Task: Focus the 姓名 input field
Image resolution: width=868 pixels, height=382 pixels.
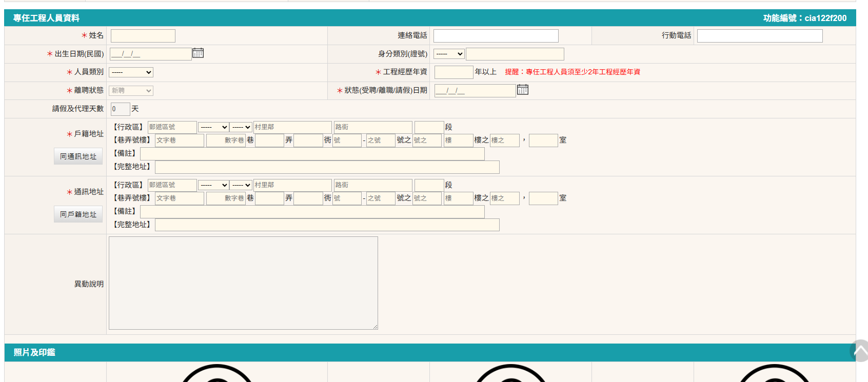Action: pyautogui.click(x=143, y=36)
